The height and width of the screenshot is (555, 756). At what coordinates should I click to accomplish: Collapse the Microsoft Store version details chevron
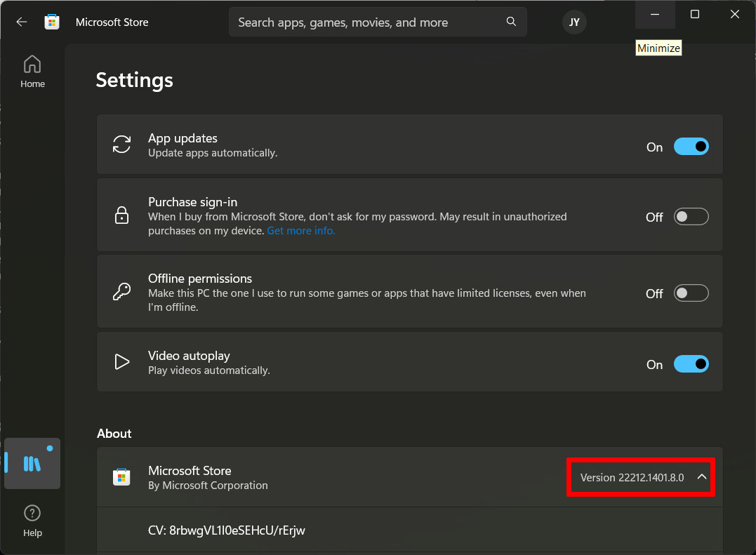coord(702,477)
